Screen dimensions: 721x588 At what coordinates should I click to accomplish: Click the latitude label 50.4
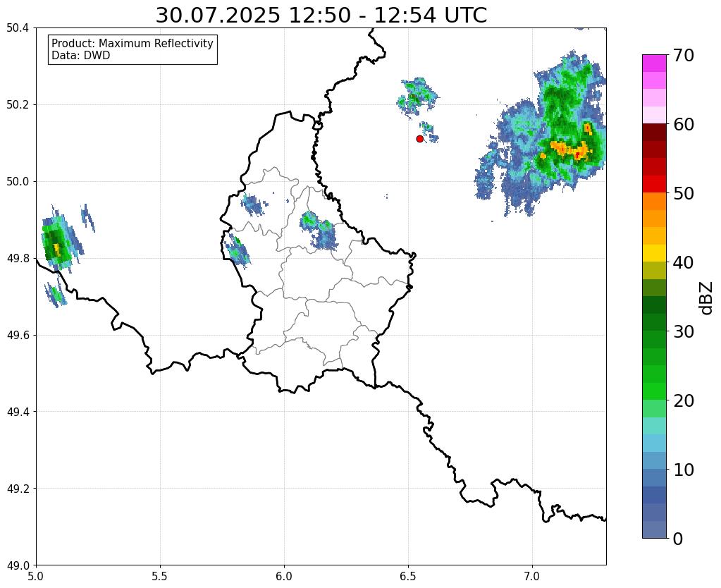click(18, 28)
